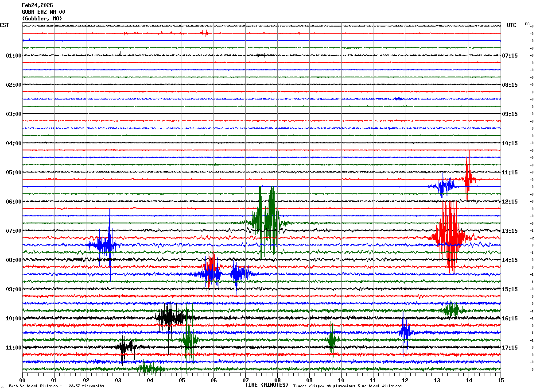Screen dimensions: 536x392
Task: Click the 12:15 UTC time label
Action: (510, 202)
